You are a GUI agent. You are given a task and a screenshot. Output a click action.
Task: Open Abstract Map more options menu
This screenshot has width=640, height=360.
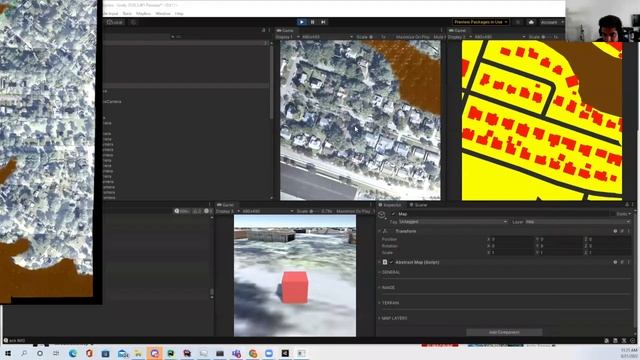coord(629,262)
